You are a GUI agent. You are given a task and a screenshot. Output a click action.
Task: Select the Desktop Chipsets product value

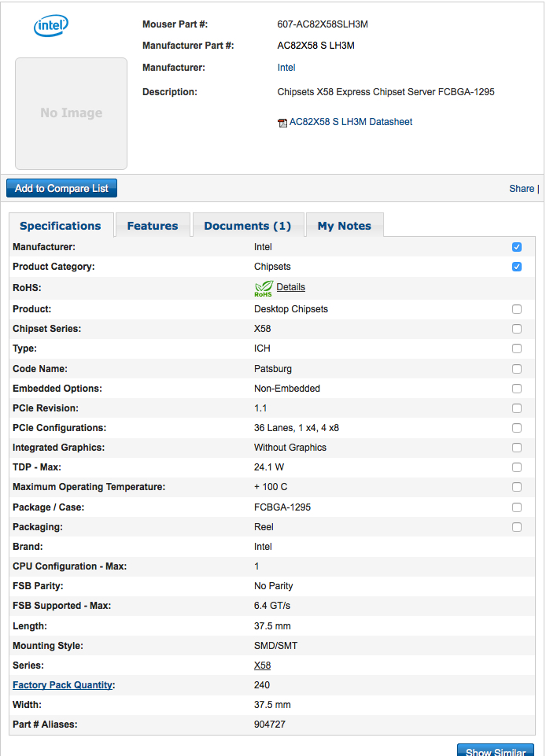click(x=291, y=309)
